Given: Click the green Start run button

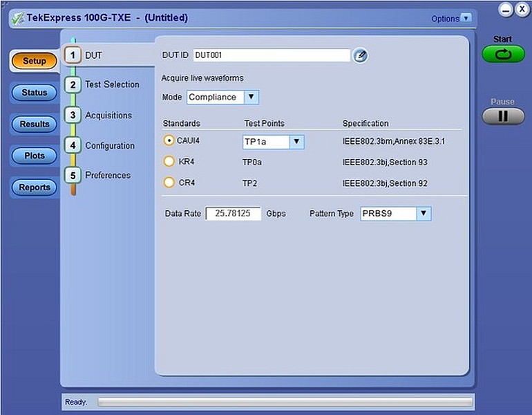Looking at the screenshot, I should [x=503, y=54].
